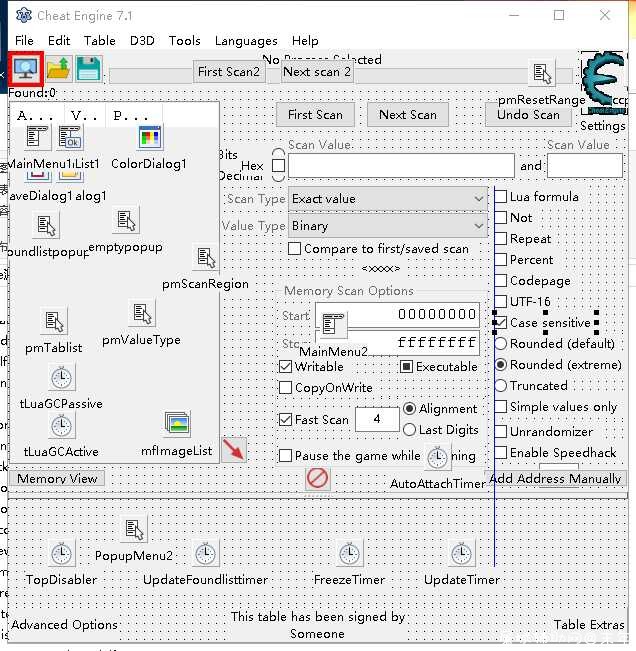Open Table Extras
636x651 pixels.
click(x=589, y=624)
